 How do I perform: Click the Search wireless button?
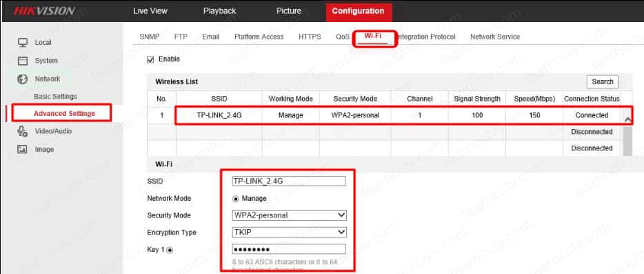[603, 81]
